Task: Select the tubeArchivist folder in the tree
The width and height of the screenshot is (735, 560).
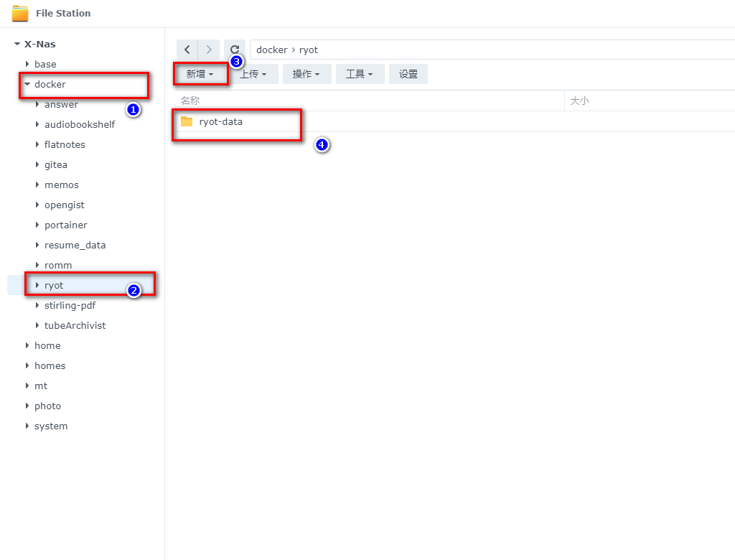Action: pos(75,325)
